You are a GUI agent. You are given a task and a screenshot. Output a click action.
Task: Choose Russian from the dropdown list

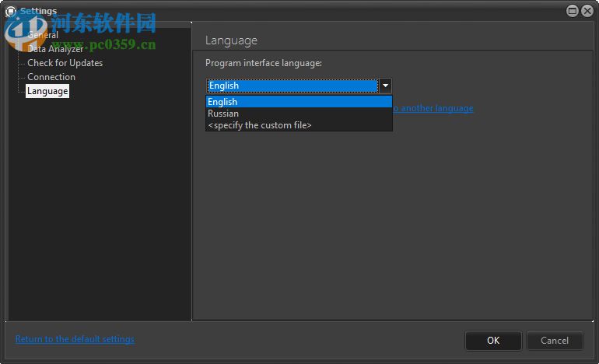[299, 114]
